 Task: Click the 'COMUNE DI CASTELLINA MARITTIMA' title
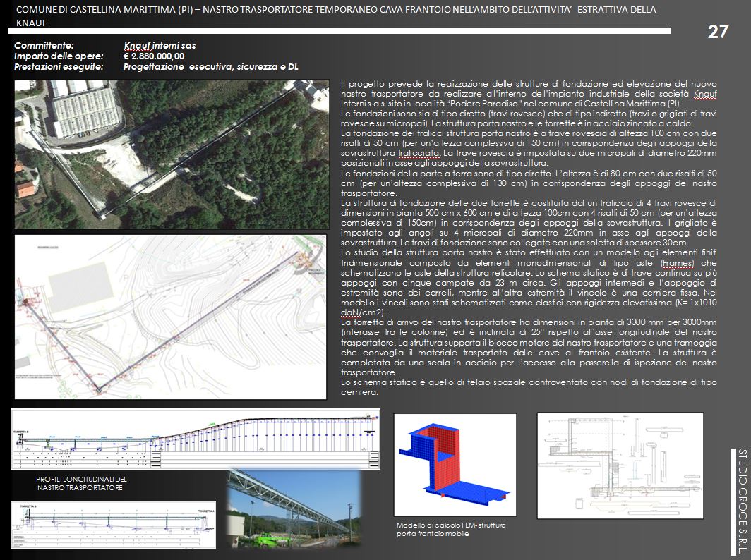tap(336, 16)
